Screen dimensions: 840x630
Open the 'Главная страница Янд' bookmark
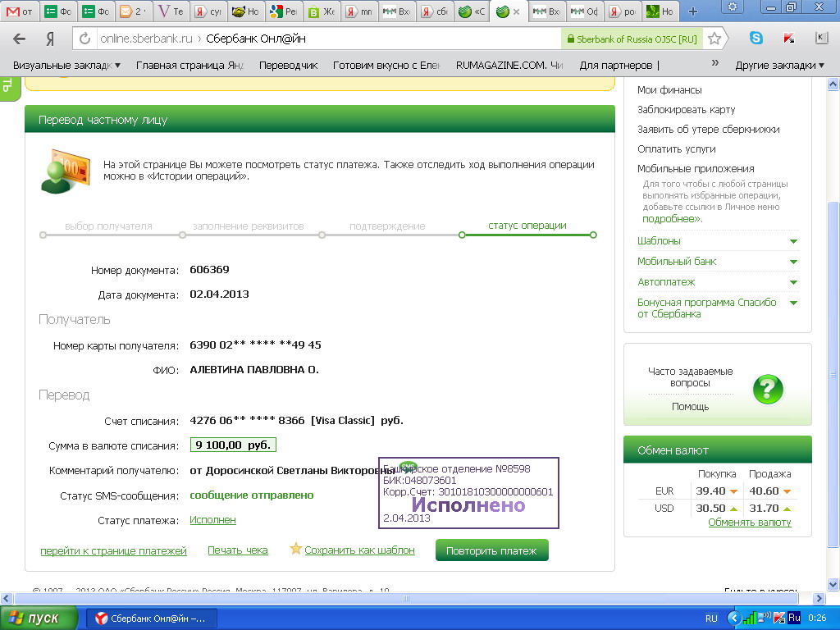point(189,66)
